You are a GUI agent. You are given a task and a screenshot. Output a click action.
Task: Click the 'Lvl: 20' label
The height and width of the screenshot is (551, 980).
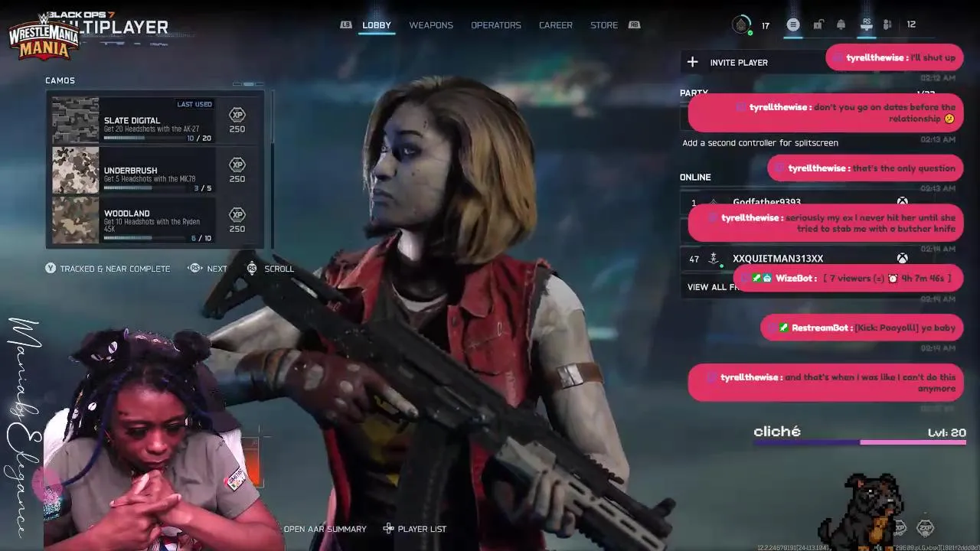pos(947,432)
